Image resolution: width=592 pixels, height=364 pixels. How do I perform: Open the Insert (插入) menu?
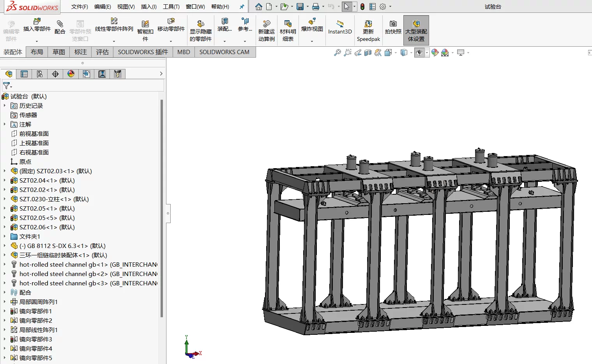148,7
